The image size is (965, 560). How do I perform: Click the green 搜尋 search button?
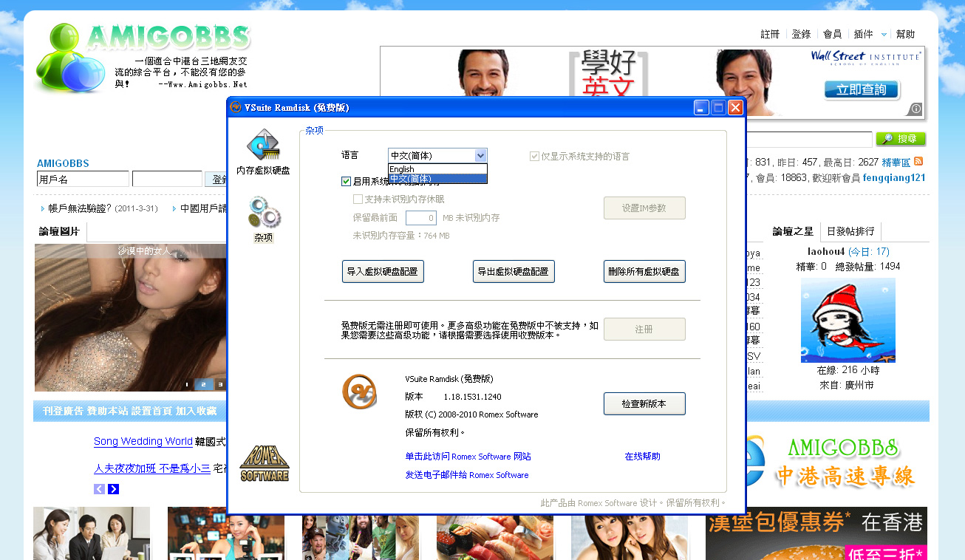click(x=900, y=139)
